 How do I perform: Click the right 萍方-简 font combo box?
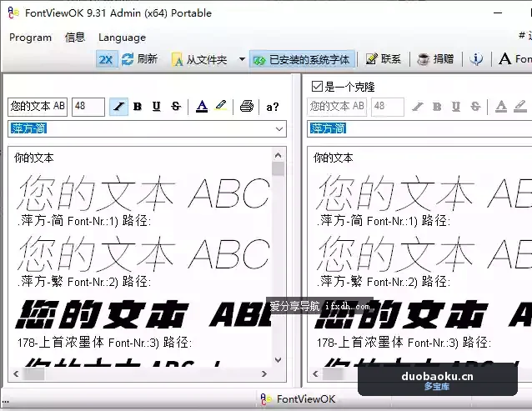[x=419, y=129]
